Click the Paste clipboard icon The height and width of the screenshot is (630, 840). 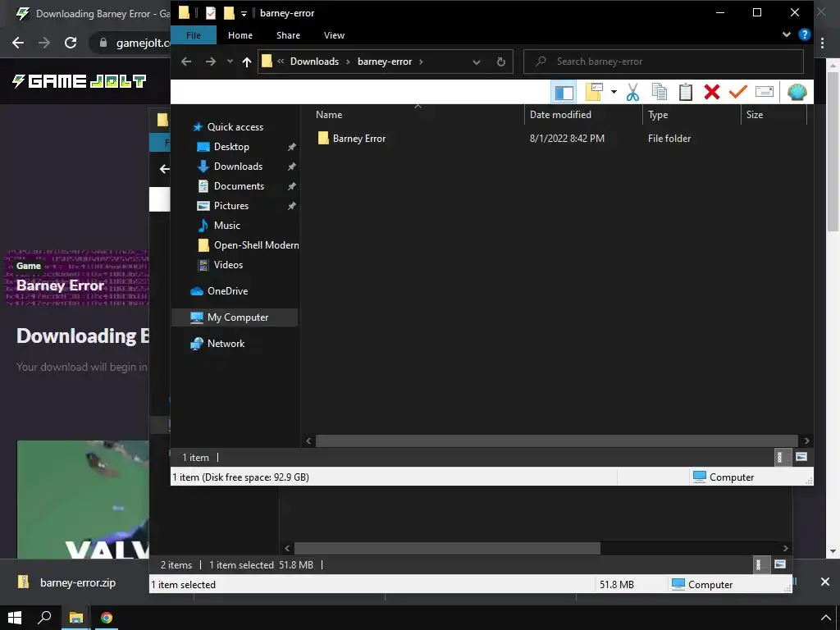686,92
